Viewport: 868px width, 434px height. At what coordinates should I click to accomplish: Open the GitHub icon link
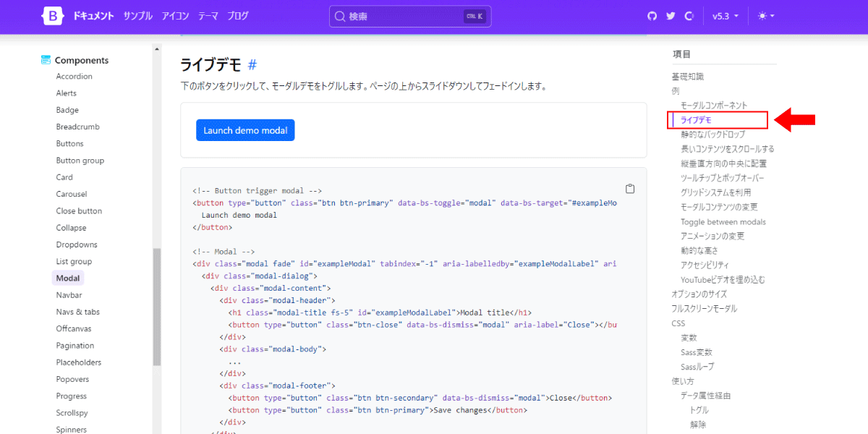(x=652, y=16)
